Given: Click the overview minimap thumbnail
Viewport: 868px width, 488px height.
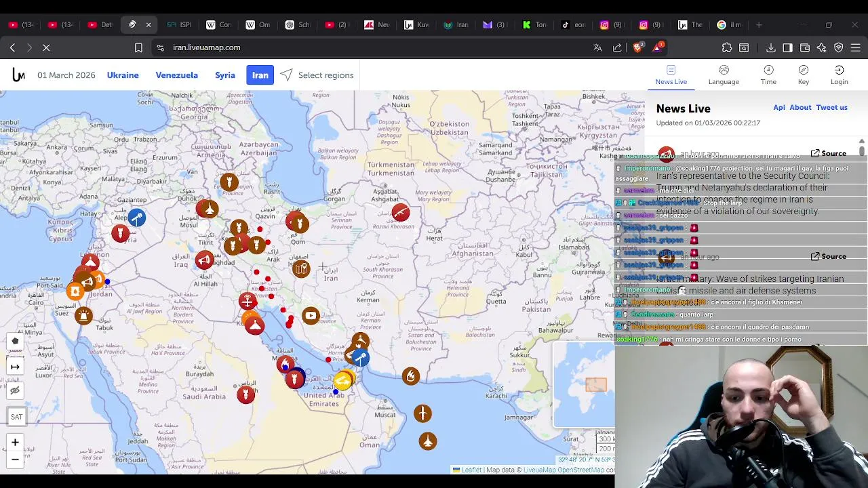Looking at the screenshot, I should [x=584, y=385].
